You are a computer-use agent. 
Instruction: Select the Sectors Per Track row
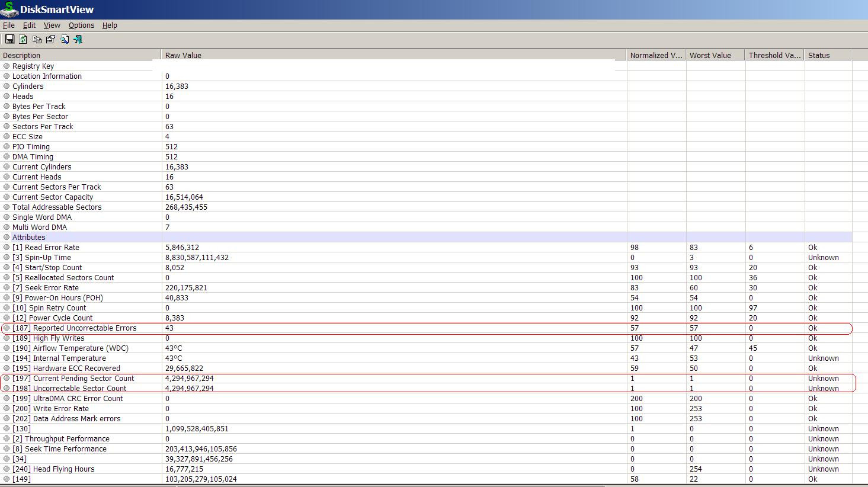[426, 126]
